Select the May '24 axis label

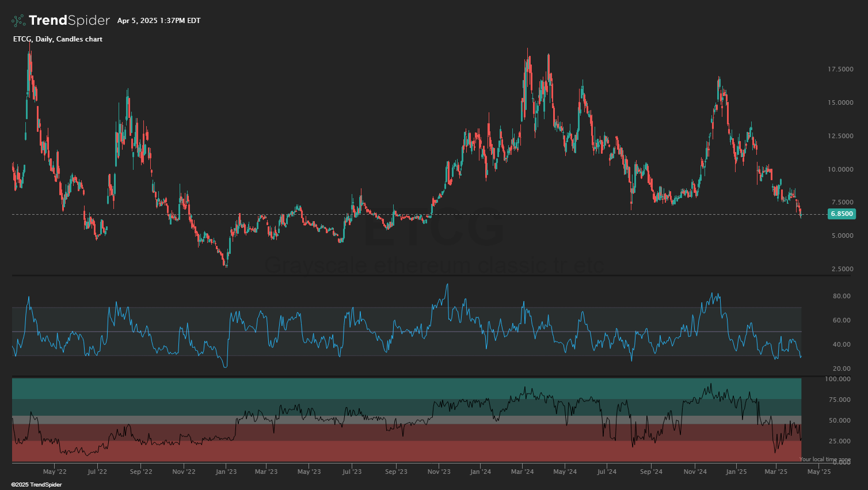click(565, 472)
